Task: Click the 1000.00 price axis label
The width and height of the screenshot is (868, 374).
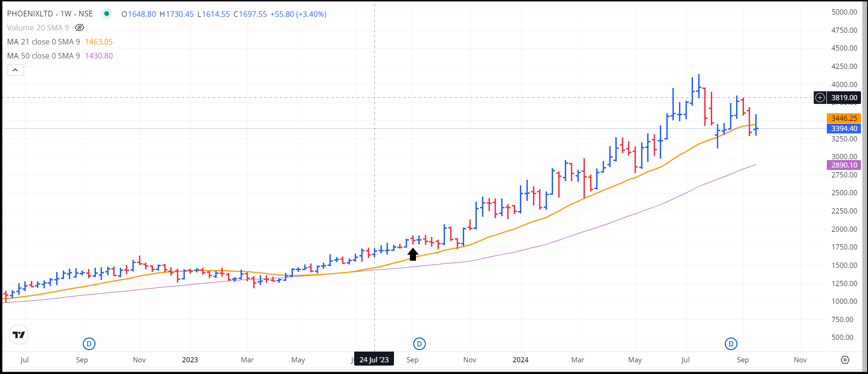Action: coord(844,301)
